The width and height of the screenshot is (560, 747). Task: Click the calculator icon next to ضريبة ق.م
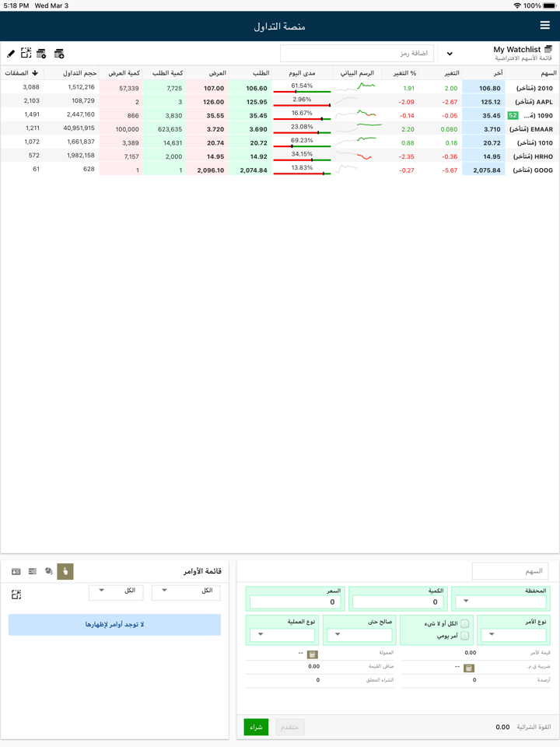tap(469, 668)
